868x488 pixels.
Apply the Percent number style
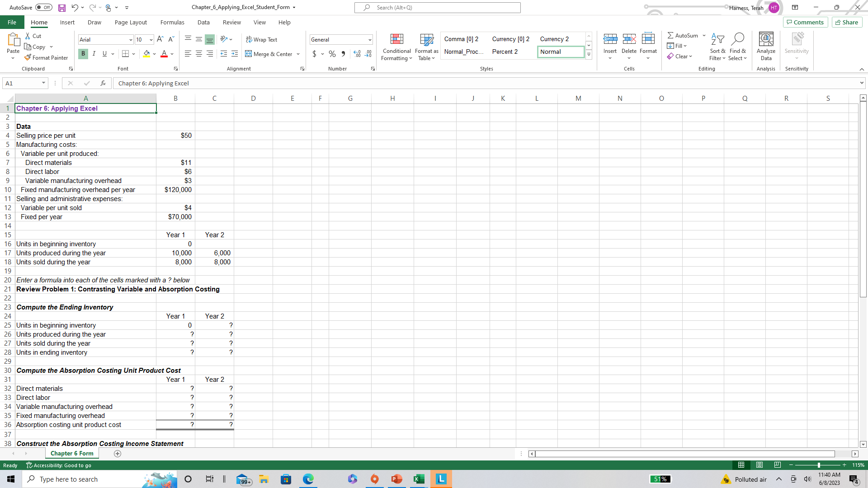(332, 54)
